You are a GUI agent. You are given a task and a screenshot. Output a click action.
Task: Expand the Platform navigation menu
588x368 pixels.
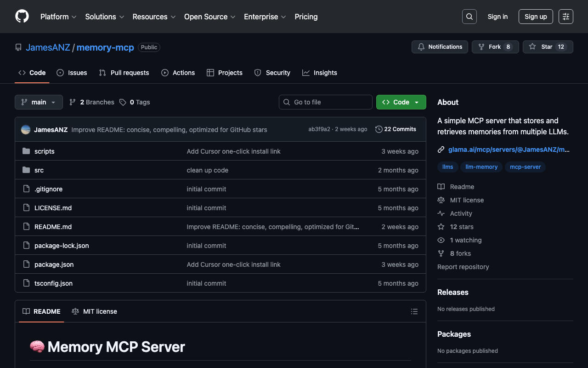coord(58,17)
